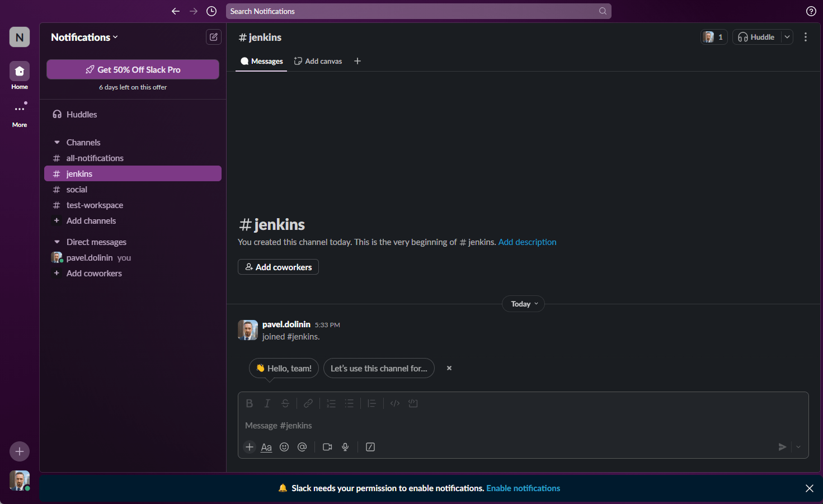
Task: Switch to the Messages tab
Action: pyautogui.click(x=261, y=61)
